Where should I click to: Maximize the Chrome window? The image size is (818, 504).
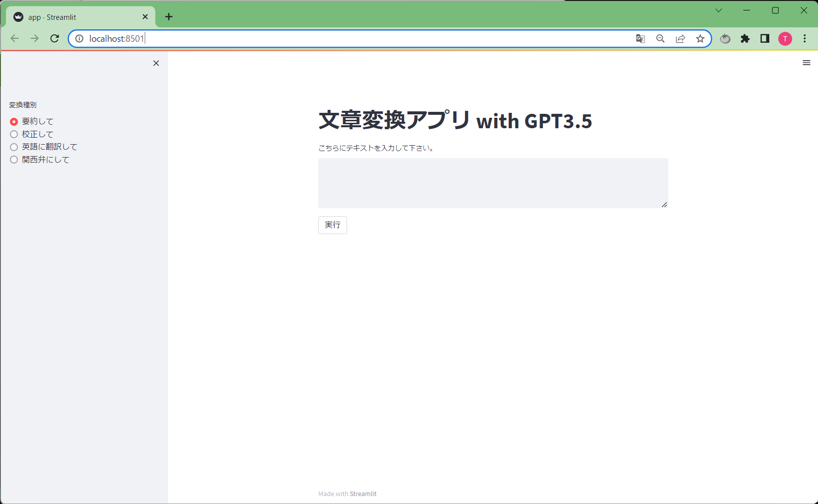click(775, 10)
